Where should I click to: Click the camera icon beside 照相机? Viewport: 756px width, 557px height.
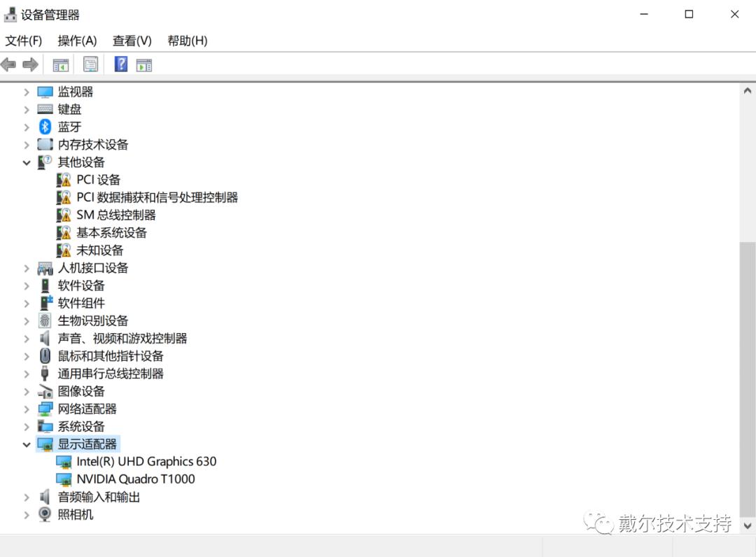(x=44, y=514)
